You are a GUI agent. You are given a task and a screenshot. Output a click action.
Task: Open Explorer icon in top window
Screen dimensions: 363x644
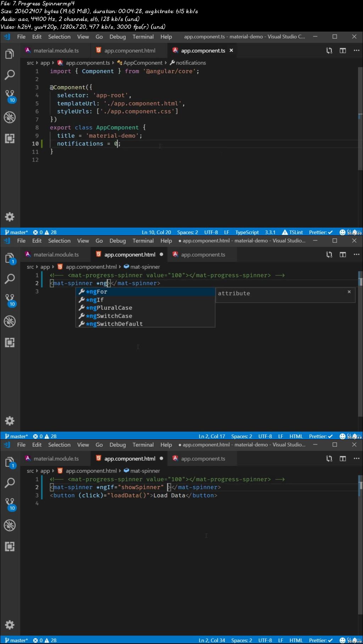coord(10,54)
